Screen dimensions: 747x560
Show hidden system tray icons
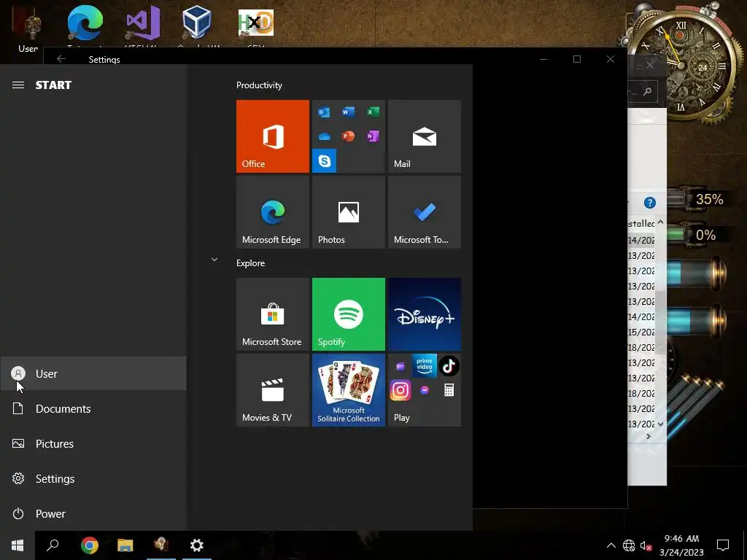click(x=611, y=545)
